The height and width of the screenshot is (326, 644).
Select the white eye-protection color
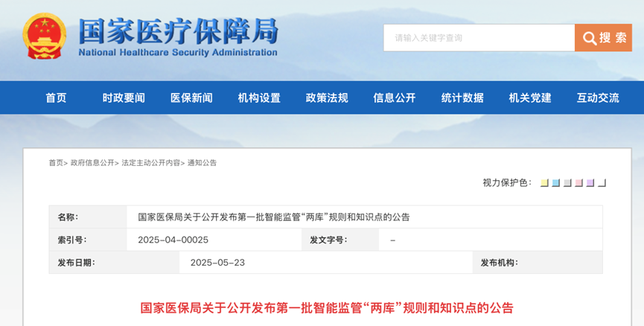[x=602, y=183]
